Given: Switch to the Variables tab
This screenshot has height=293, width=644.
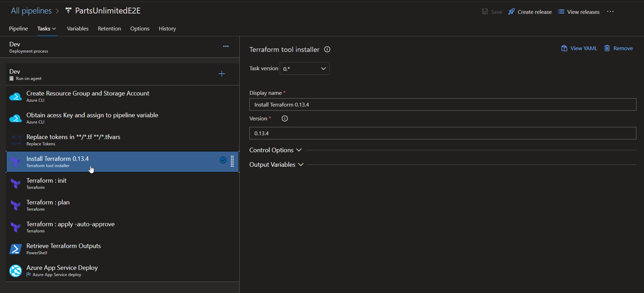Looking at the screenshot, I should (x=78, y=29).
